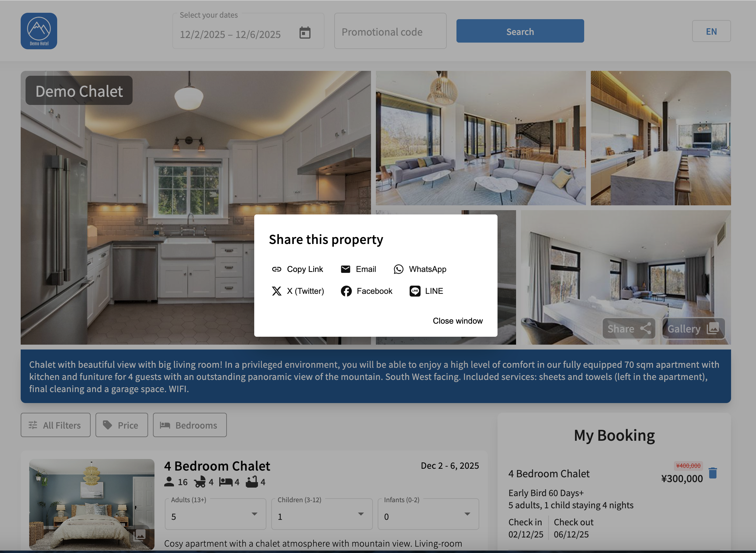Delete booking with the trash icon
The width and height of the screenshot is (756, 553).
tap(713, 473)
